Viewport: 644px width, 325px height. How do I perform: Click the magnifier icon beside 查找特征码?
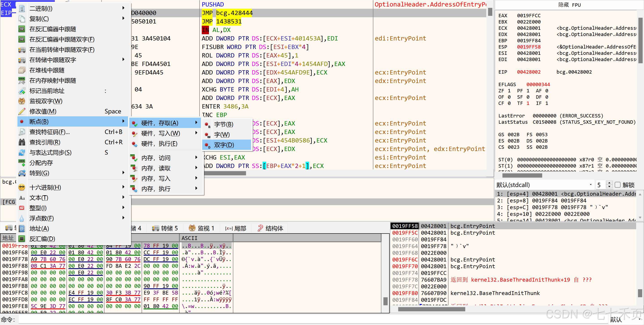[x=22, y=132]
